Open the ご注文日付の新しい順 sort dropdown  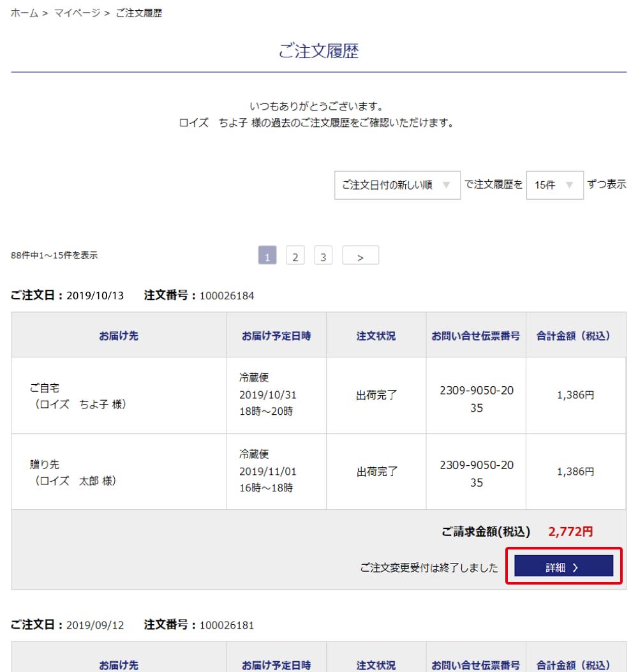click(x=397, y=185)
